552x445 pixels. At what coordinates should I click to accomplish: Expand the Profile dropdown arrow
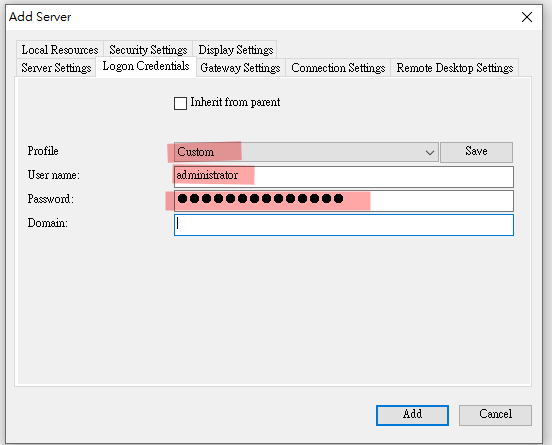point(429,152)
